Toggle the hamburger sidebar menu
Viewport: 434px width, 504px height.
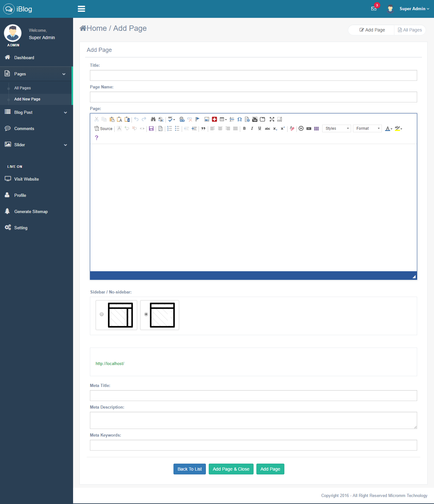pos(81,9)
